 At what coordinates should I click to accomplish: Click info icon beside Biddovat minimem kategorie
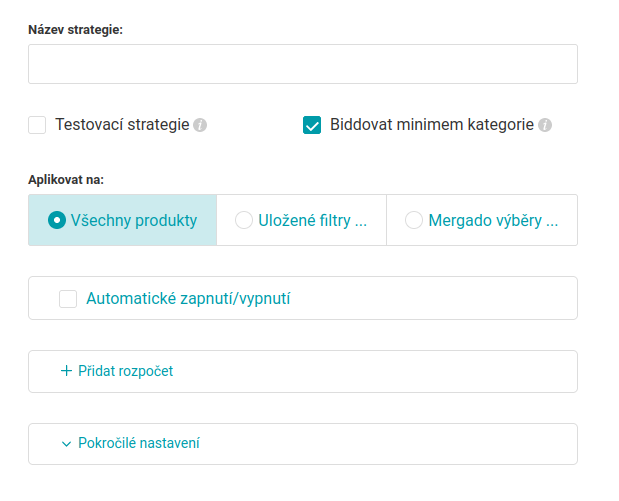point(545,126)
